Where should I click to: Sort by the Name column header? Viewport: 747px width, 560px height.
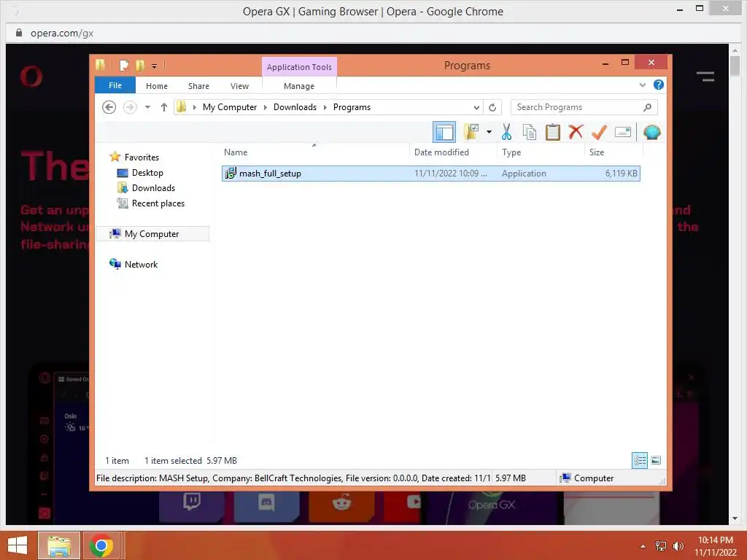pyautogui.click(x=314, y=152)
